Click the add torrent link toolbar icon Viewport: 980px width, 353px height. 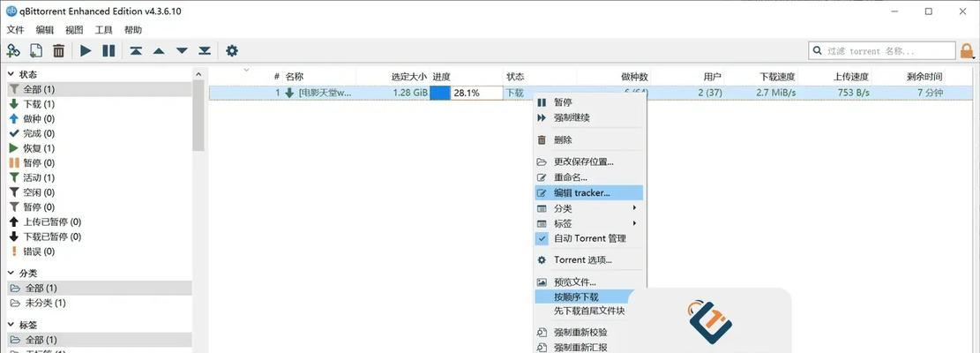[13, 50]
